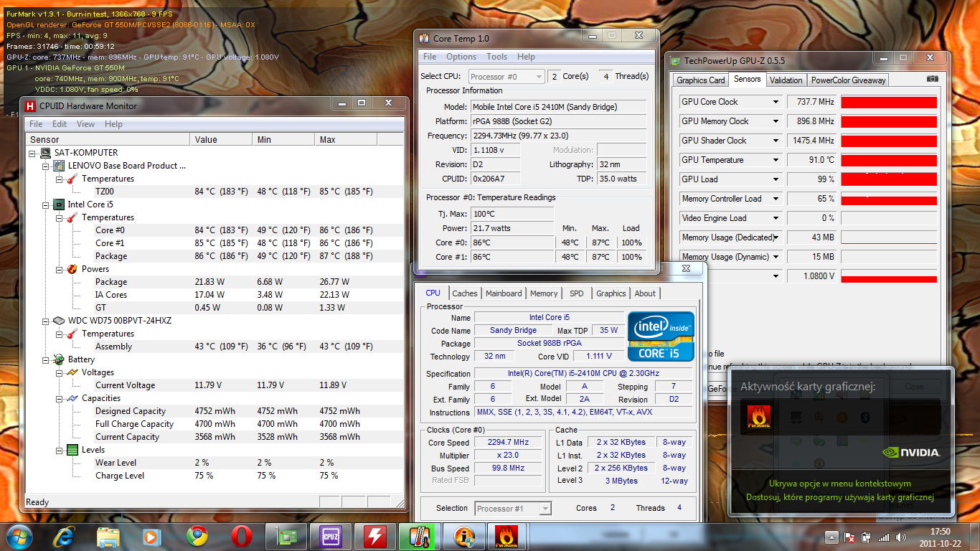The image size is (980, 551).
Task: Click Sensor column header in HWMonitor
Action: click(108, 139)
